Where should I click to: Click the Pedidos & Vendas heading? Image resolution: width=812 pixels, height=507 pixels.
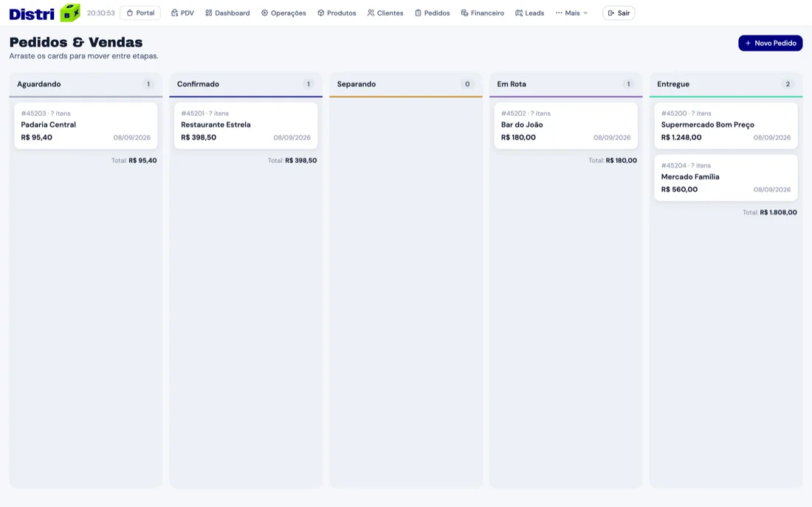pos(75,42)
